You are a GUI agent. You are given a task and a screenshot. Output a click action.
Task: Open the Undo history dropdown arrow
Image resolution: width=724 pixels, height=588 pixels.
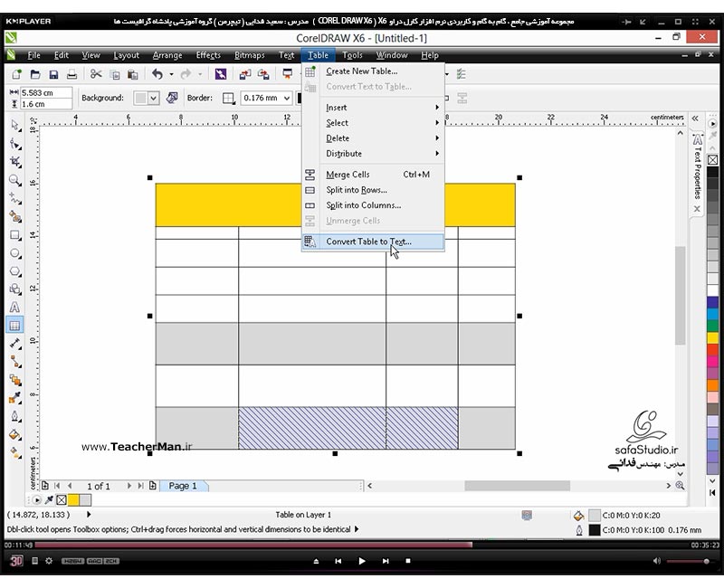tap(171, 74)
